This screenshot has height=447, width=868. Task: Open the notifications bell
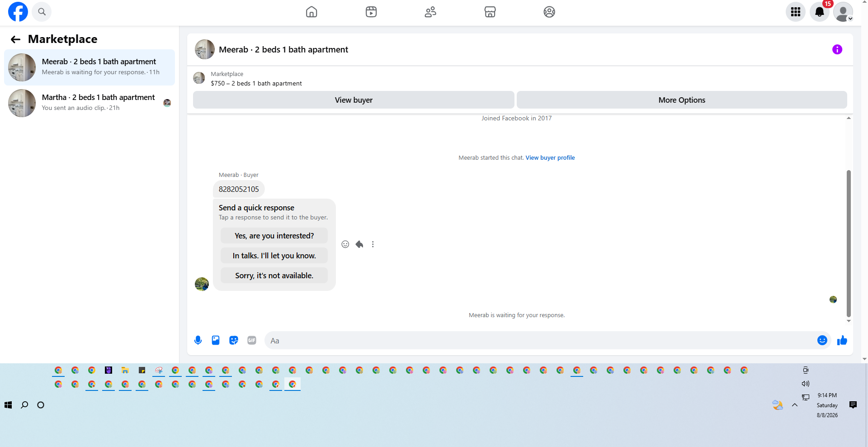820,12
